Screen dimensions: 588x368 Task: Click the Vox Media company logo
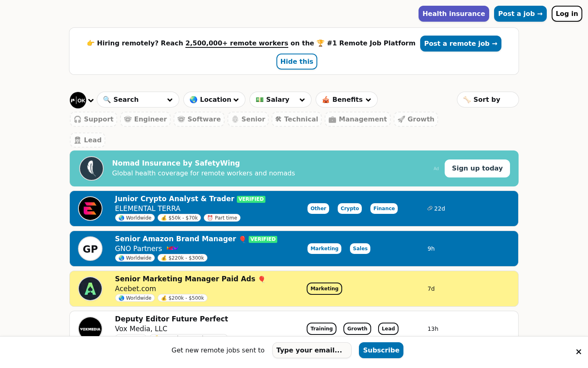click(x=90, y=328)
